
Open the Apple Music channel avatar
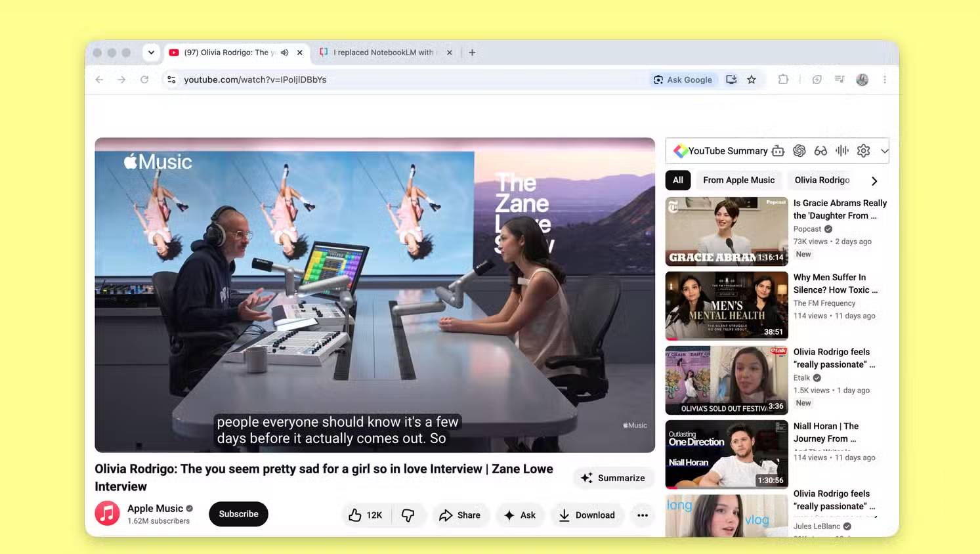click(108, 513)
